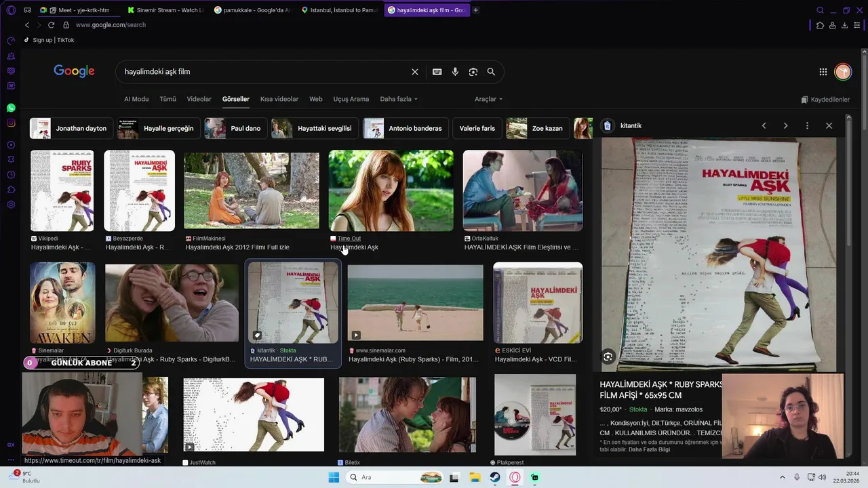868x488 pixels.
Task: Switch to the Videolar tab
Action: pos(199,99)
